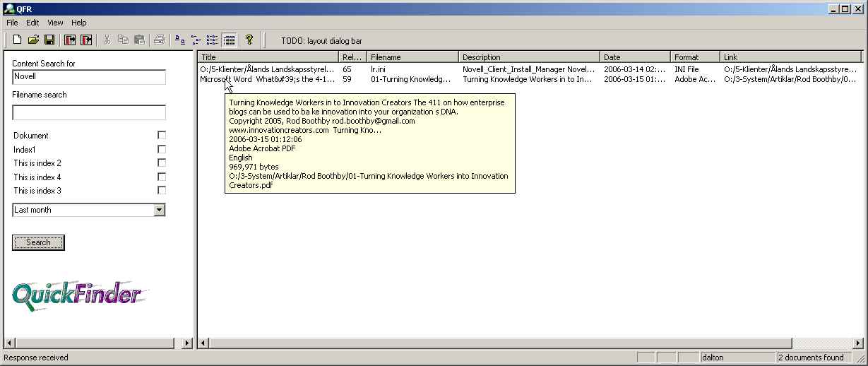
Task: Enable the Dokument checkbox
Action: click(162, 136)
